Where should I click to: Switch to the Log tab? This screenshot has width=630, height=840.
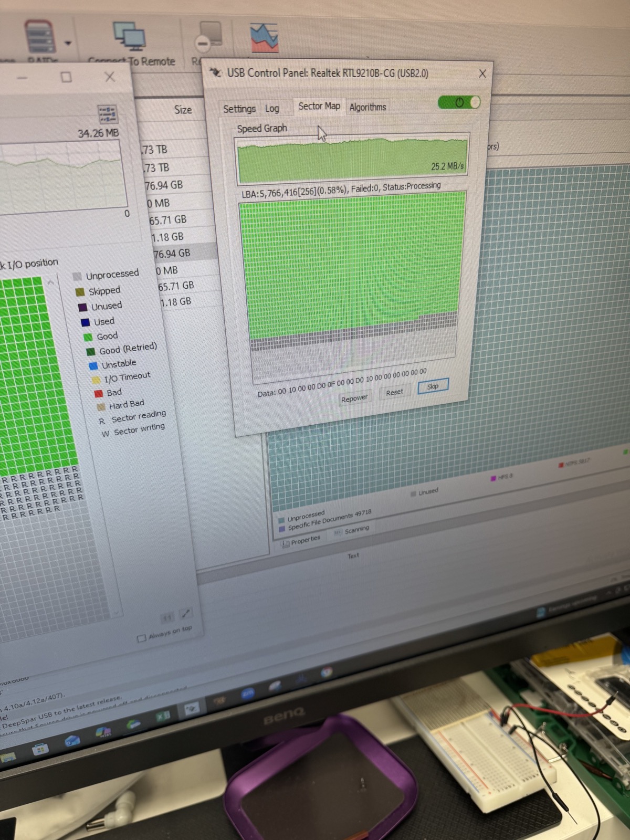pos(272,109)
